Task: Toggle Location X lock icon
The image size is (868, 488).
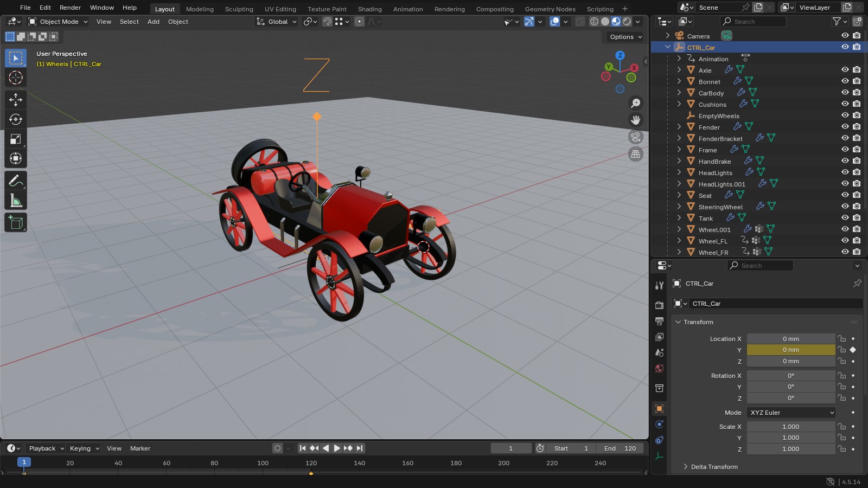Action: coord(841,339)
